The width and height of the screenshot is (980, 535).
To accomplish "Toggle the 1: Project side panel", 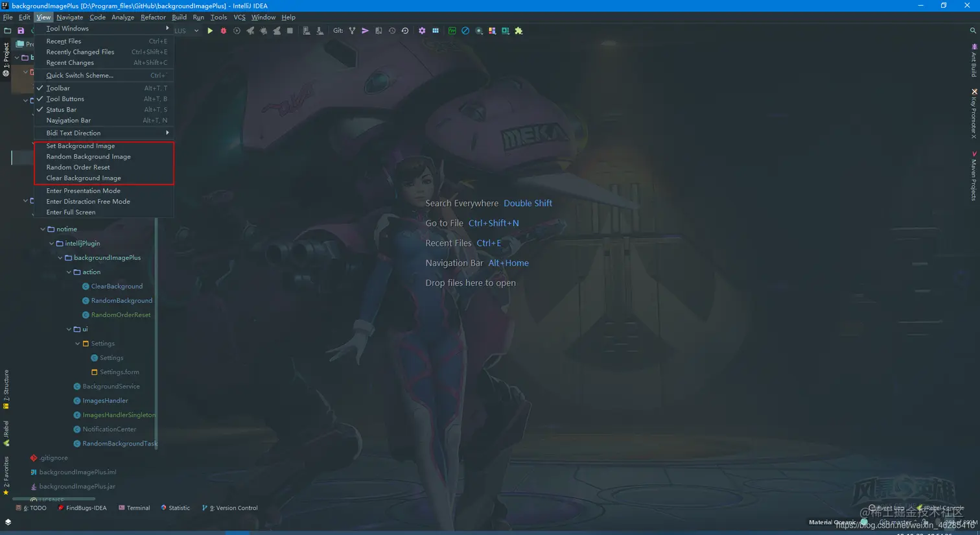I will point(6,59).
